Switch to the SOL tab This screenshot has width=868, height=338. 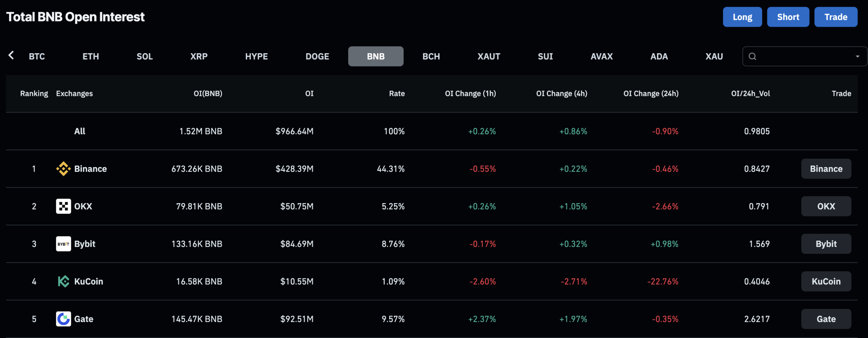145,56
